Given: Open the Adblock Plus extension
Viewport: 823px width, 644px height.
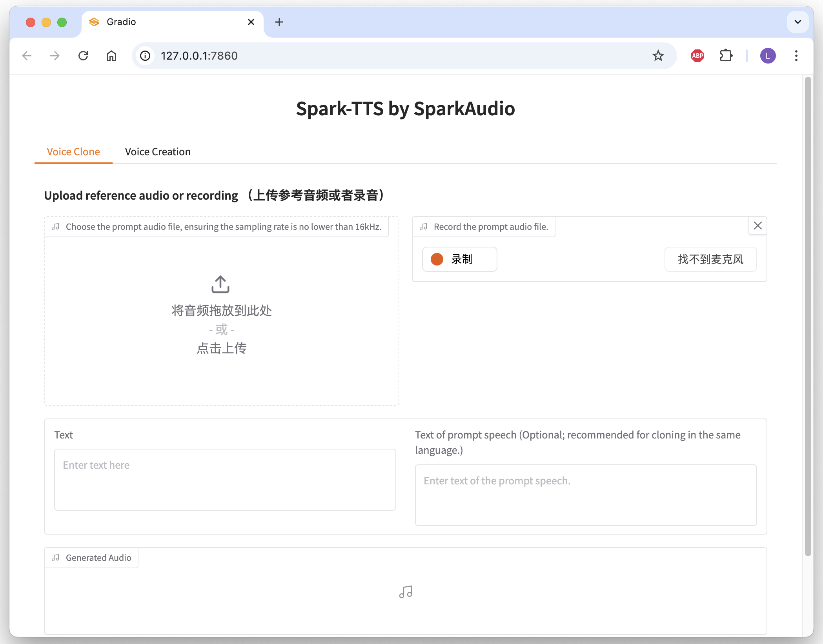Looking at the screenshot, I should [x=697, y=56].
